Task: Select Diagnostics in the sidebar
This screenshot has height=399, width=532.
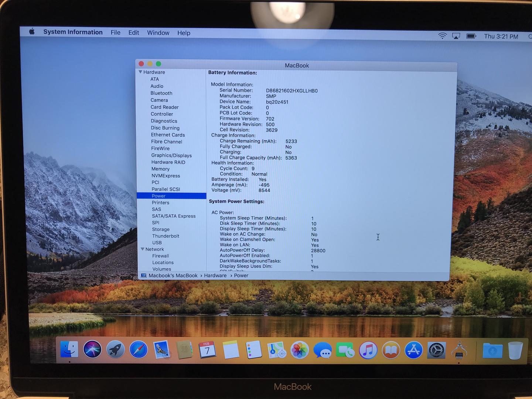Action: [164, 121]
